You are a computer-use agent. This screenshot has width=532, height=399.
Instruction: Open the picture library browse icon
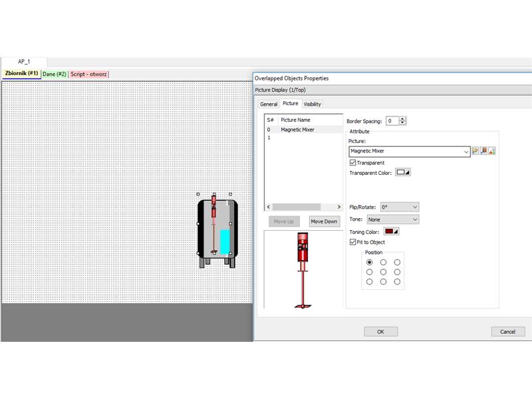tap(475, 151)
